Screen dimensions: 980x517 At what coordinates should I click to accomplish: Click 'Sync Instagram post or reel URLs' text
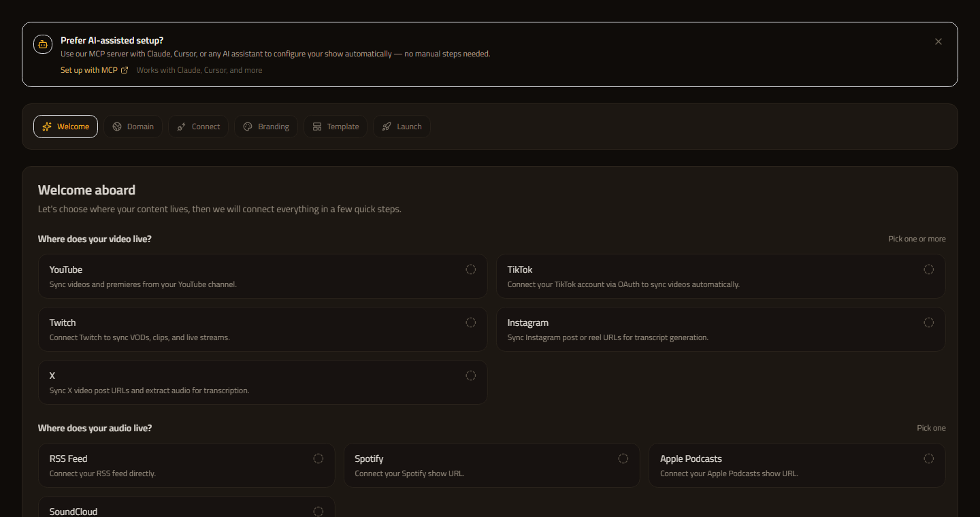pyautogui.click(x=608, y=337)
